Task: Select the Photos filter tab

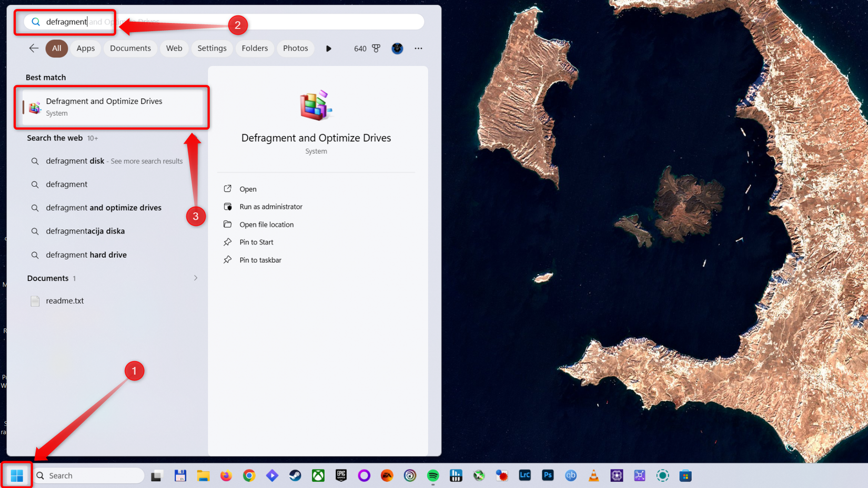Action: (295, 48)
